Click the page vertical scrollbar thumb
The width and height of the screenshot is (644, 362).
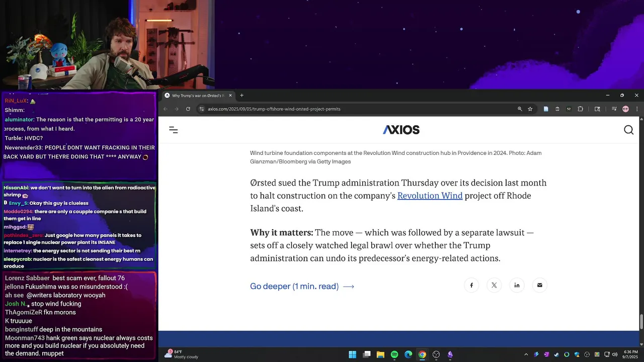641,321
